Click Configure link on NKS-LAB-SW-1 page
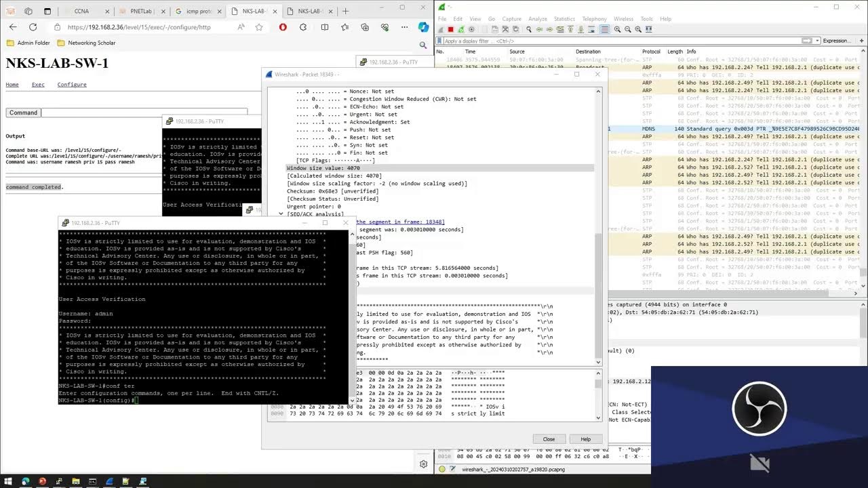 pos(72,85)
